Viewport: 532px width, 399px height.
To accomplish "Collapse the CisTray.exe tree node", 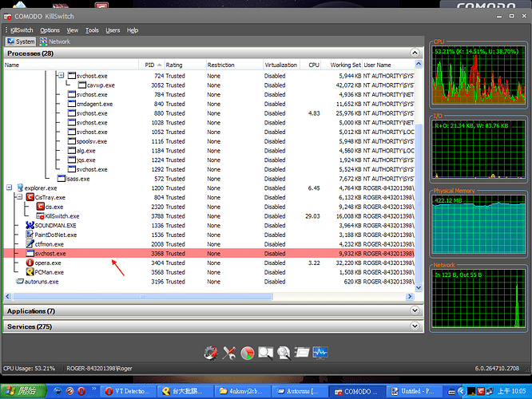I will [x=20, y=197].
